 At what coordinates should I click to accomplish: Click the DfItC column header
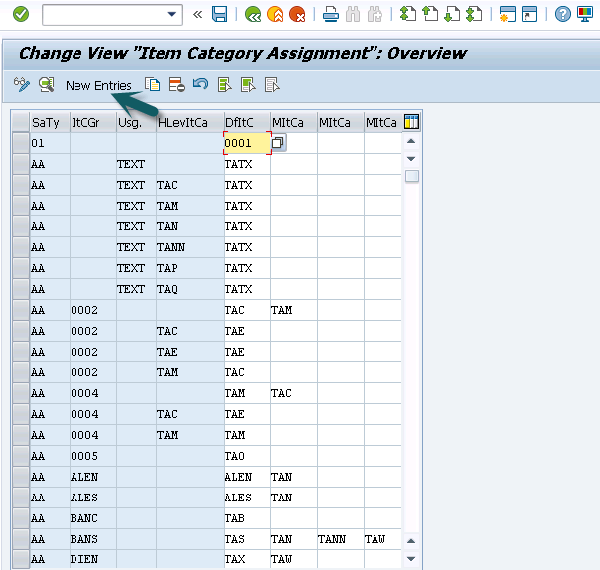click(247, 122)
